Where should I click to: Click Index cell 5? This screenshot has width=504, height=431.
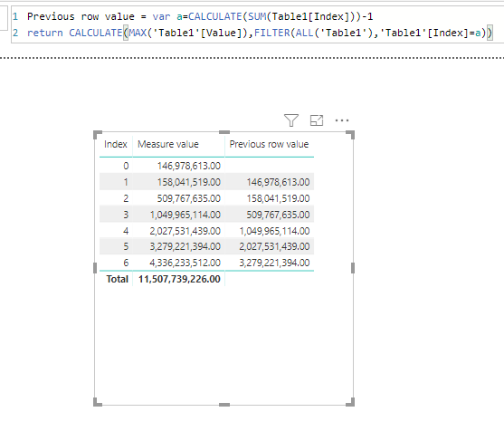[x=126, y=246]
